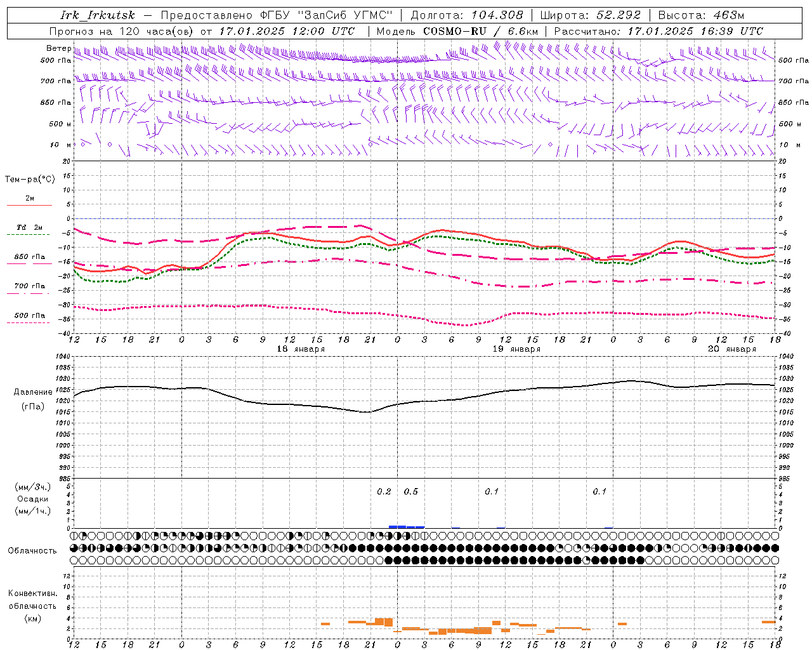Click the "Широта: 52.292" header value
The width and height of the screenshot is (812, 650).
click(x=591, y=15)
